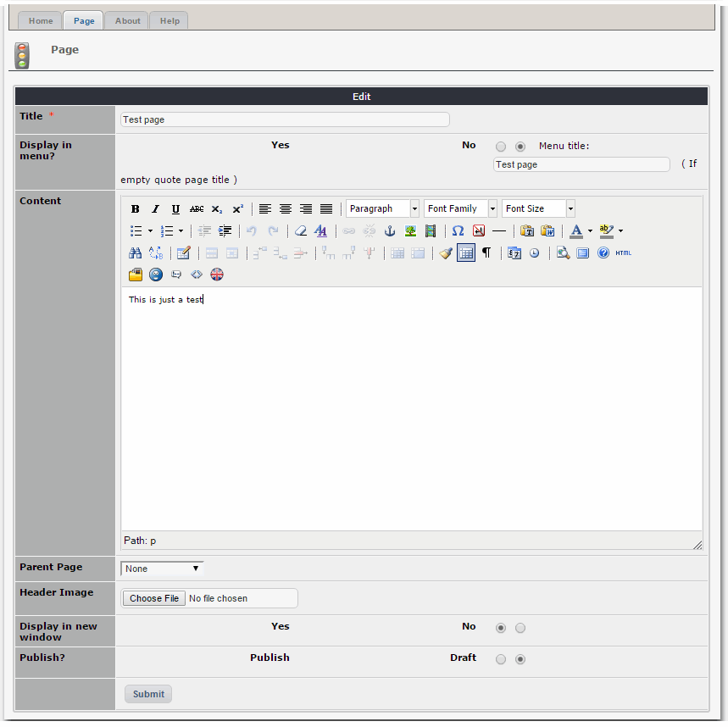This screenshot has width=728, height=727.
Task: Go to the Home tab
Action: tap(41, 21)
